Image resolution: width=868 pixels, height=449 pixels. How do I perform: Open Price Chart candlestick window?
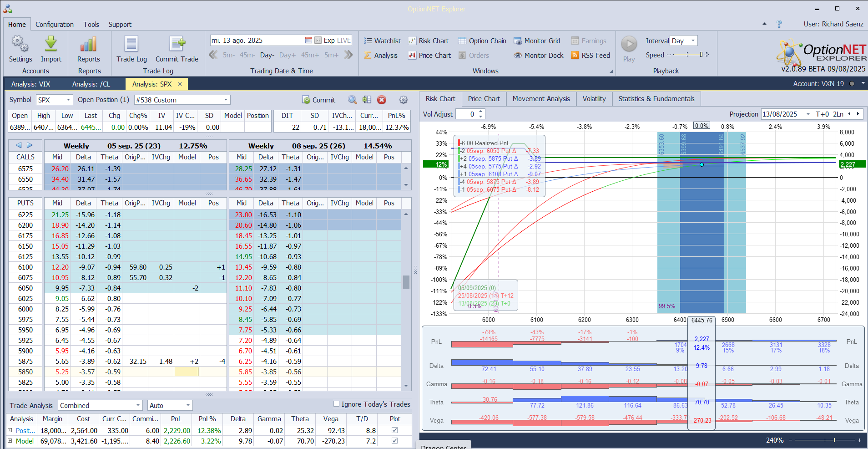pos(429,56)
